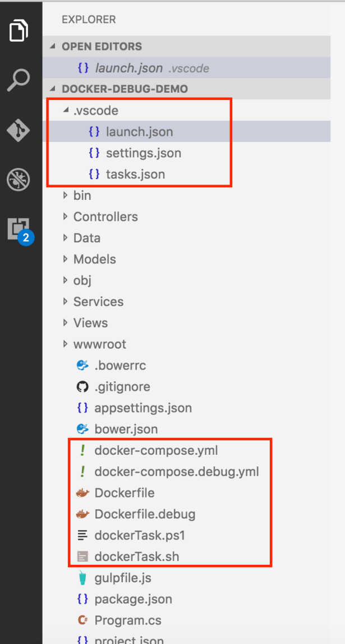Collapse the Open Editors section

(54, 47)
